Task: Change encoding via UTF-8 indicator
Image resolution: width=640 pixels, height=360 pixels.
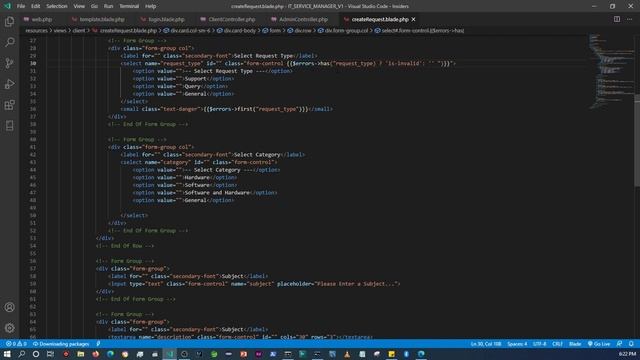Action: pos(540,344)
